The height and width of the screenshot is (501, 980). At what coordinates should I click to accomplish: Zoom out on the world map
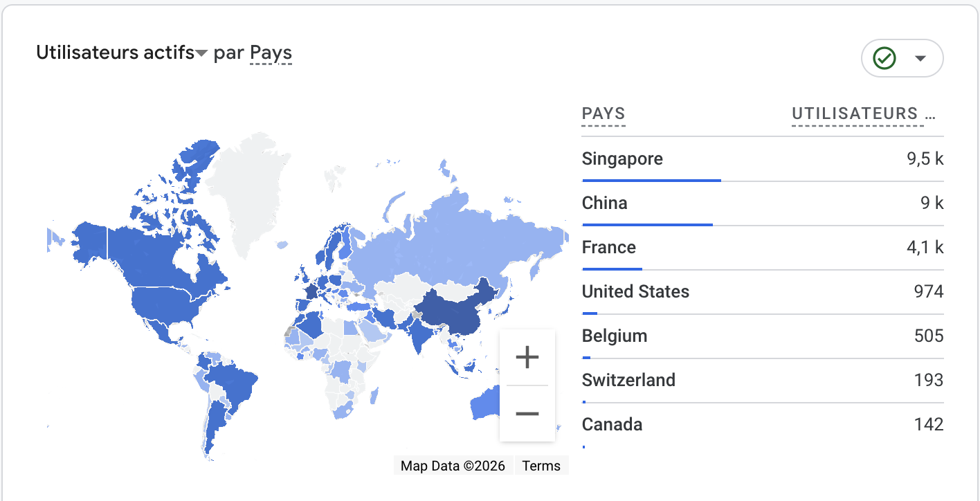[x=527, y=413]
